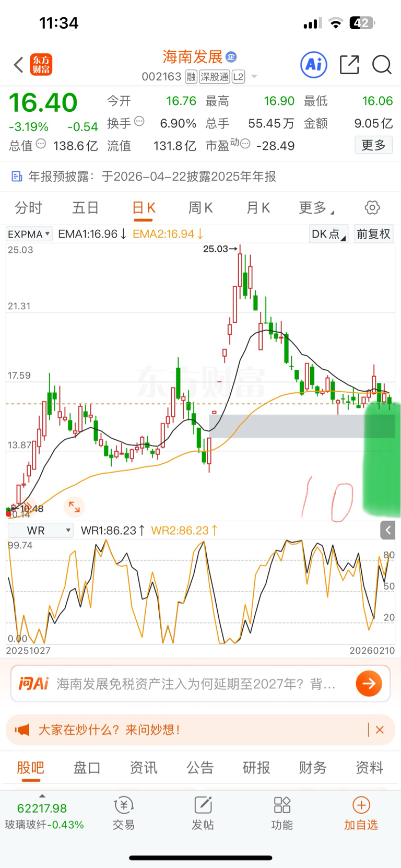Open the 股吧 tab

coord(31,768)
